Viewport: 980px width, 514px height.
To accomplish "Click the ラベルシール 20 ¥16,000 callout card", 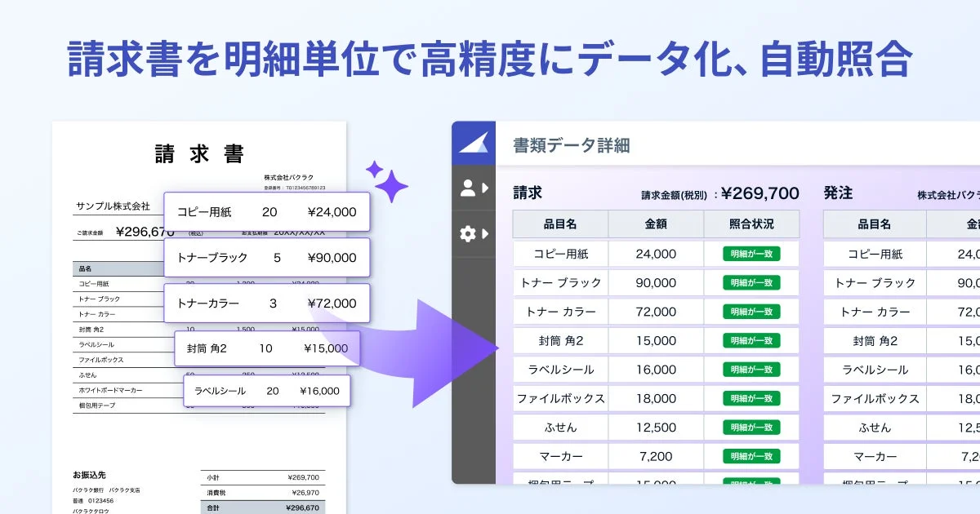I will click(266, 391).
